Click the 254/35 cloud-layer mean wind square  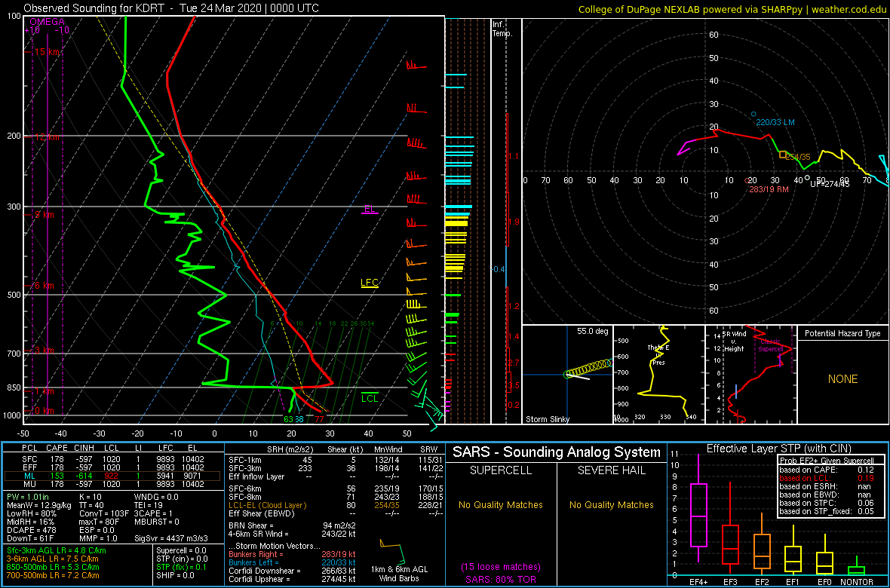tap(783, 155)
